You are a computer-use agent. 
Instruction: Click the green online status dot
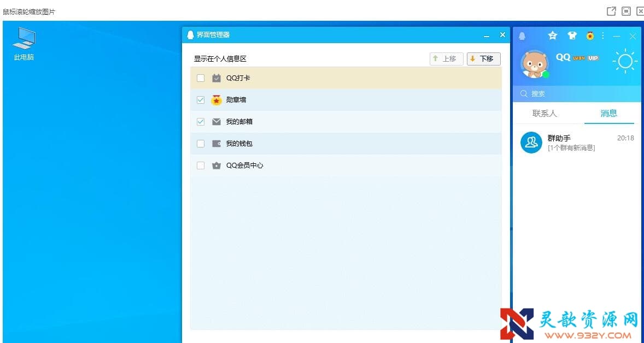coord(546,74)
